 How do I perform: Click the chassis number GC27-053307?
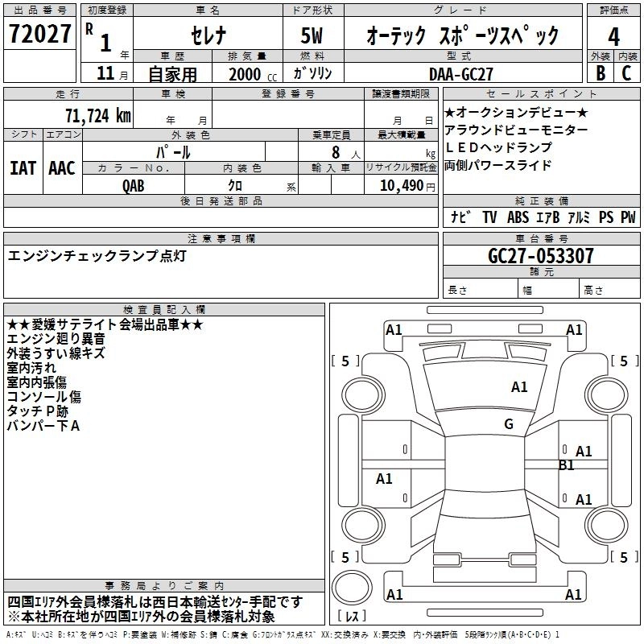pyautogui.click(x=541, y=255)
